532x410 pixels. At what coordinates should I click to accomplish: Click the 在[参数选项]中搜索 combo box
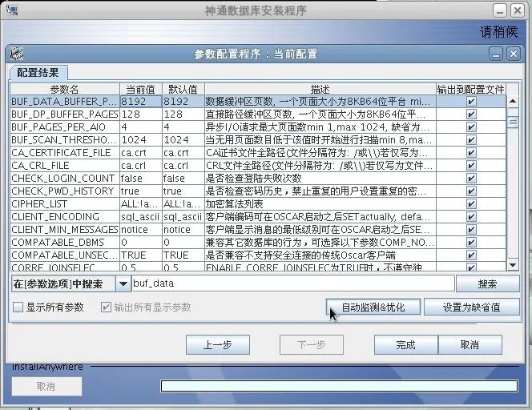(x=71, y=283)
